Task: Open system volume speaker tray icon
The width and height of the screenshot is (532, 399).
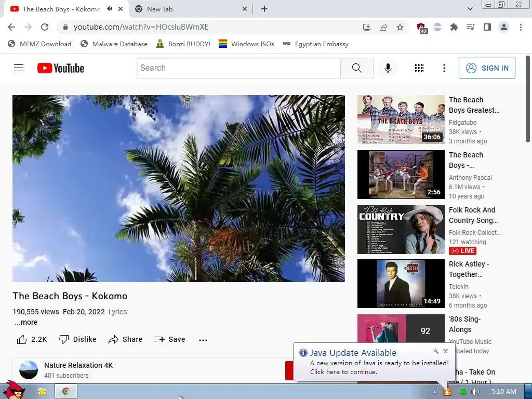Action: 475,392
